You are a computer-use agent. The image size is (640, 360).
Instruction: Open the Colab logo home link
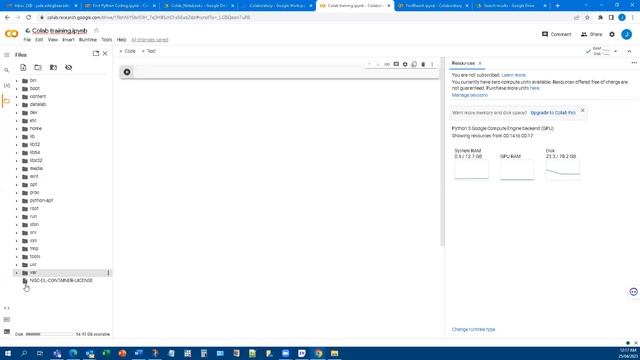pyautogui.click(x=11, y=34)
